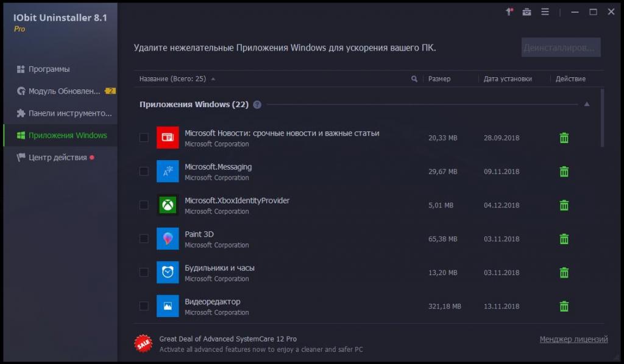
Task: Click the Будильники и часы name
Action: (219, 268)
